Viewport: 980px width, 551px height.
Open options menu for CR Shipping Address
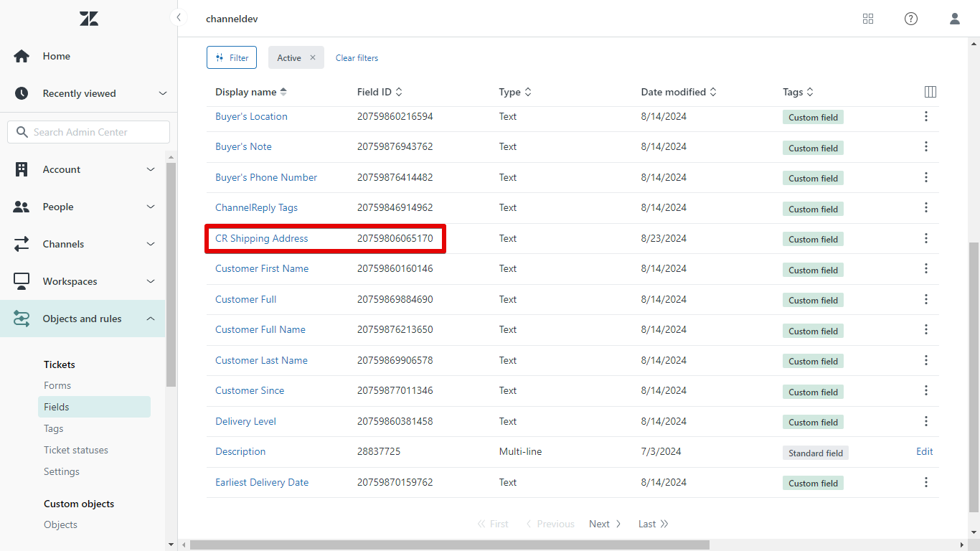click(926, 238)
